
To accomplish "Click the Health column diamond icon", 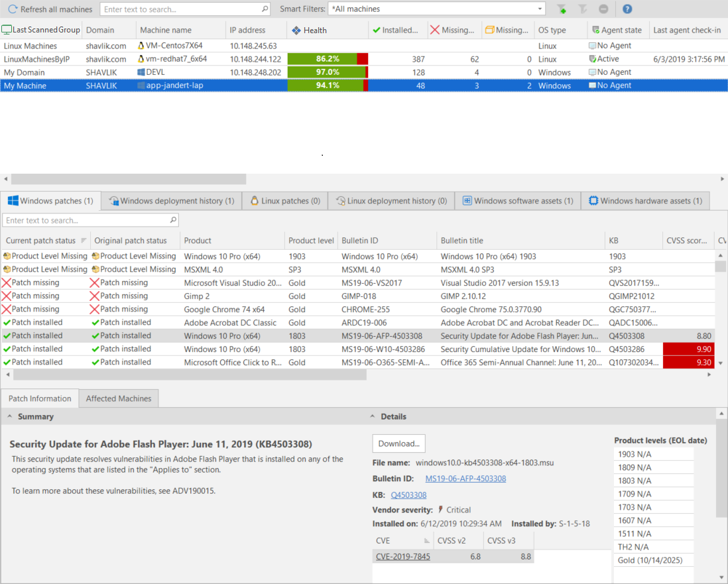I will [x=296, y=30].
